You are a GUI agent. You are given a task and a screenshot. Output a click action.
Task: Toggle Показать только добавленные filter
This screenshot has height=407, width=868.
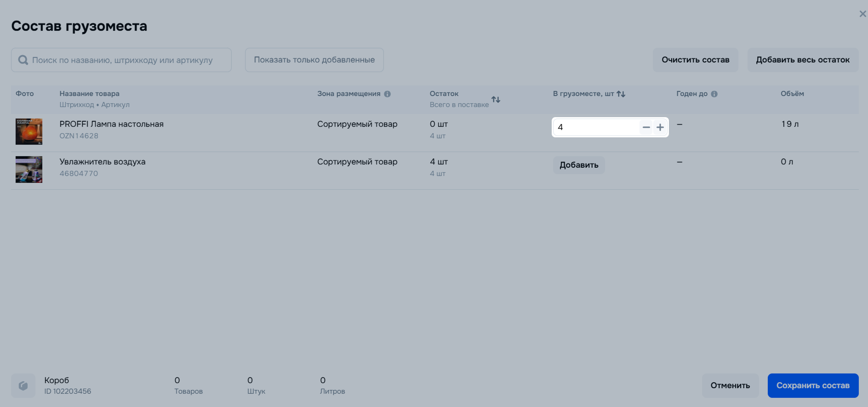pos(314,60)
